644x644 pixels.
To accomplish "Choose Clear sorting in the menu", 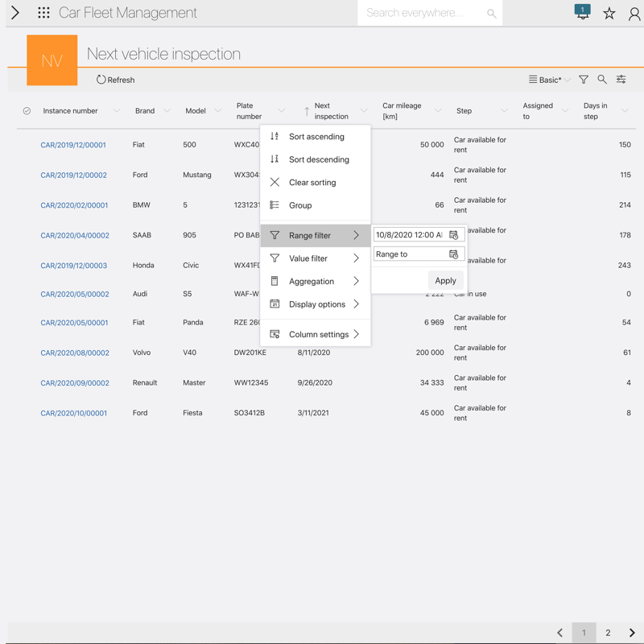I will (312, 183).
